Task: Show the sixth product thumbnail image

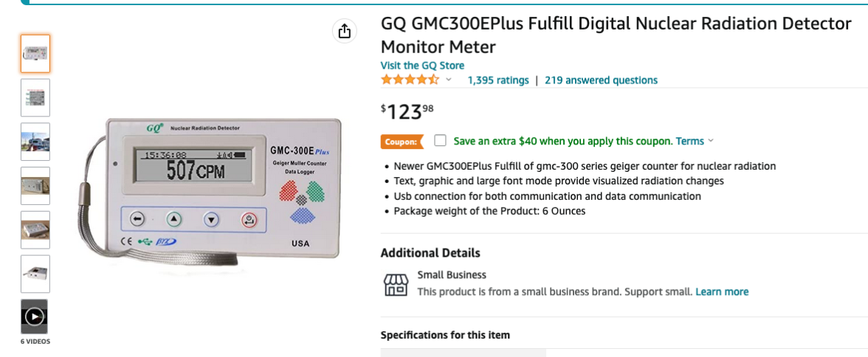Action: click(35, 274)
